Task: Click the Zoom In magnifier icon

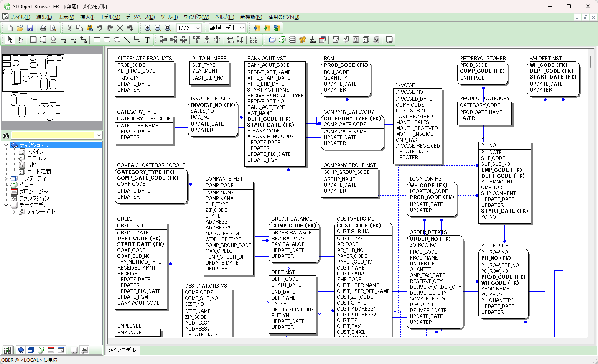Action: 148,28
